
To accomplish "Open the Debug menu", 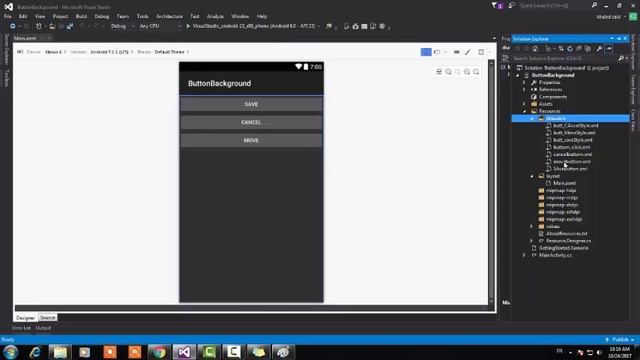I will pos(102,16).
